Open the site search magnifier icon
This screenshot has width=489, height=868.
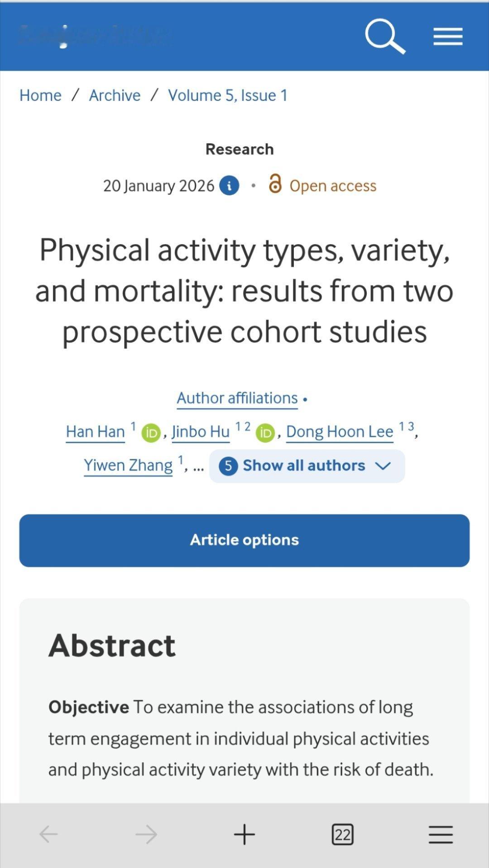pyautogui.click(x=385, y=36)
